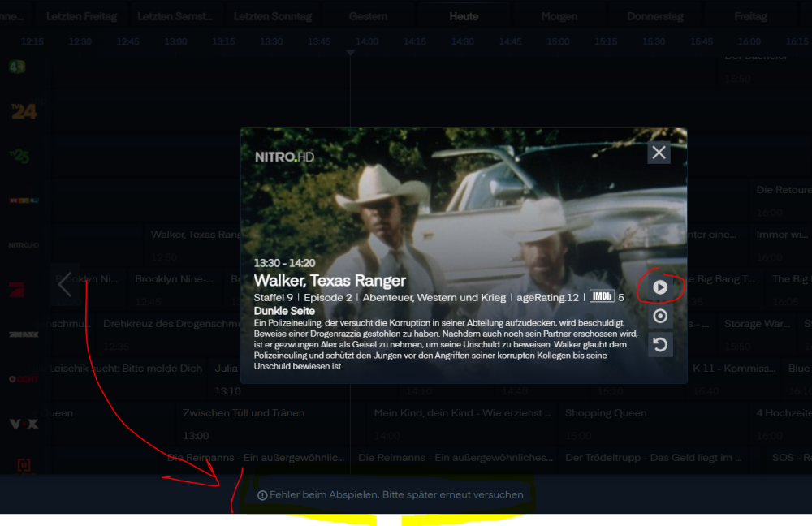Open the Shopping Queen 15:00 program
812x526 pixels.
[654, 424]
